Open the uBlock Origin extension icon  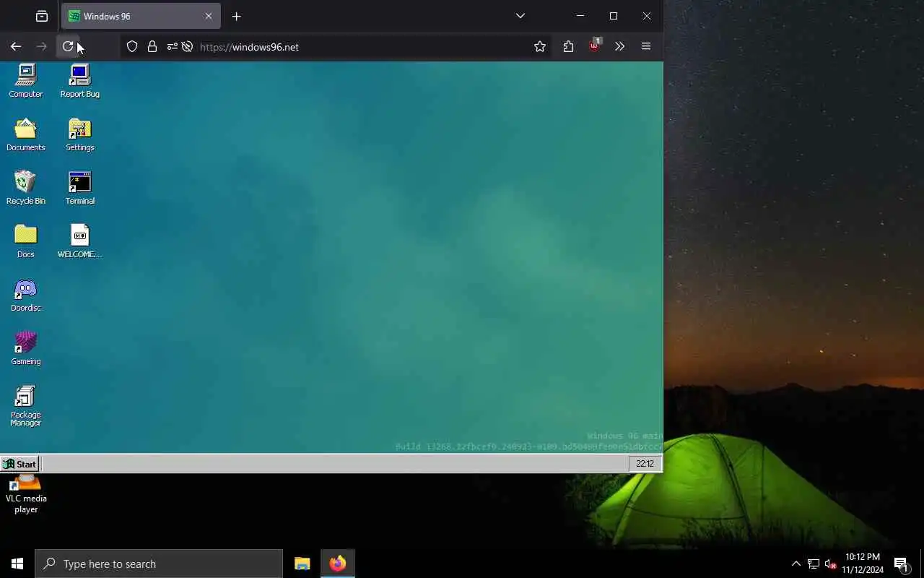pyautogui.click(x=594, y=46)
